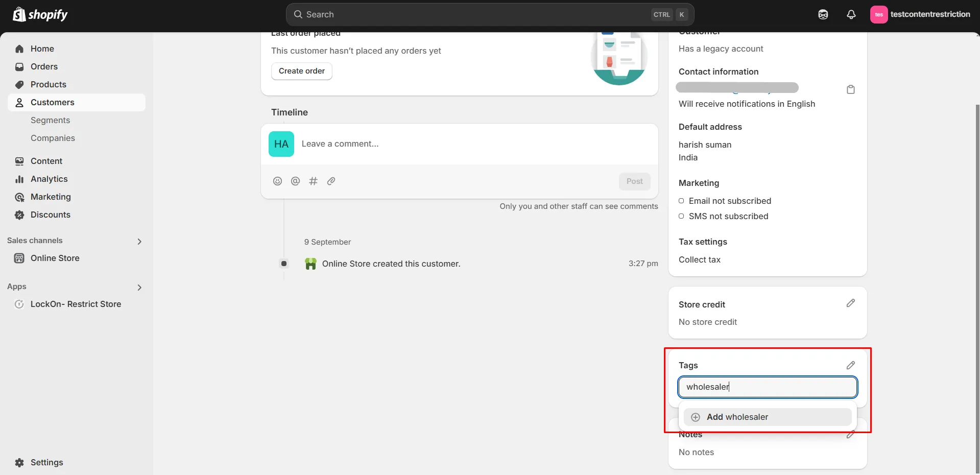Open Products in the sidebar
This screenshot has width=980, height=475.
[77, 84]
